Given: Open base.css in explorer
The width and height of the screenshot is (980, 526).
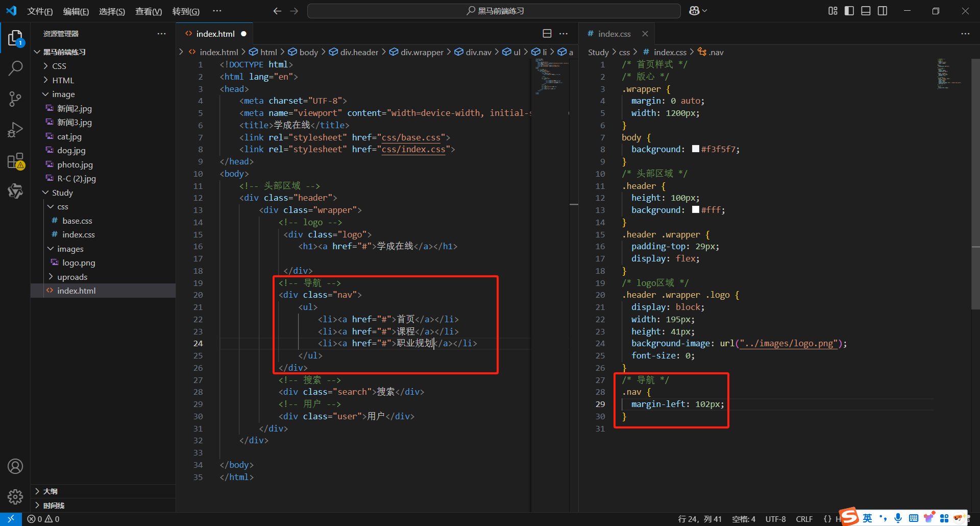Looking at the screenshot, I should (77, 221).
